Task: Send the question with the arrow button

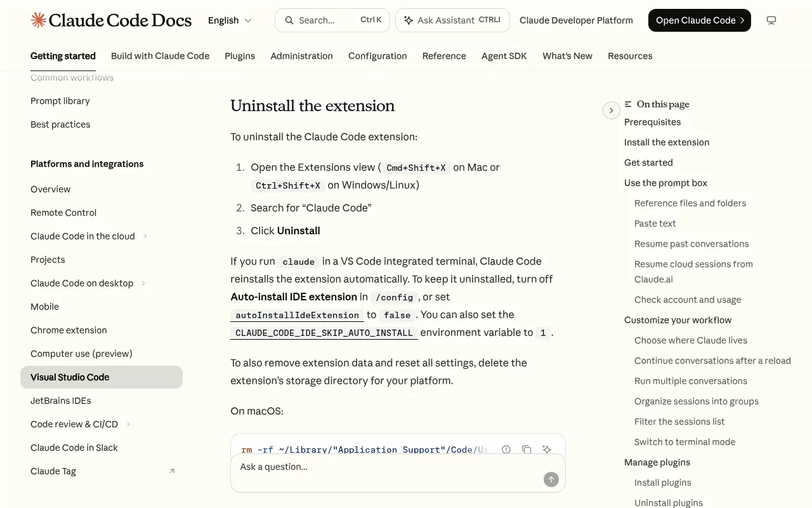Action: coord(551,479)
